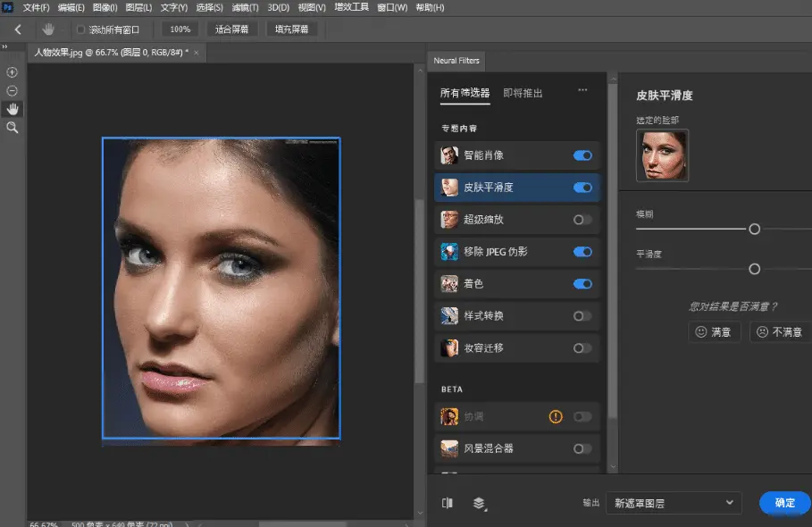The image size is (812, 527).
Task: Disable the 移除 JPEG 伪影 toggle
Action: pyautogui.click(x=582, y=252)
